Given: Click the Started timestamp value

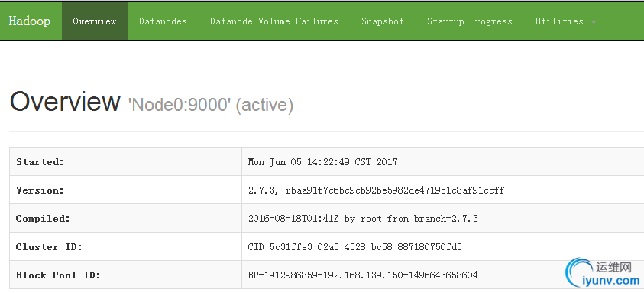Looking at the screenshot, I should (x=323, y=161).
